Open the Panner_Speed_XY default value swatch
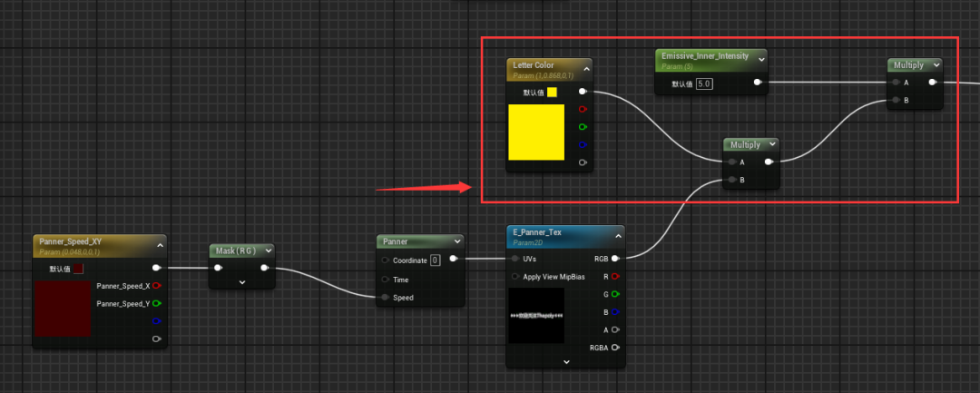 pyautogui.click(x=78, y=269)
